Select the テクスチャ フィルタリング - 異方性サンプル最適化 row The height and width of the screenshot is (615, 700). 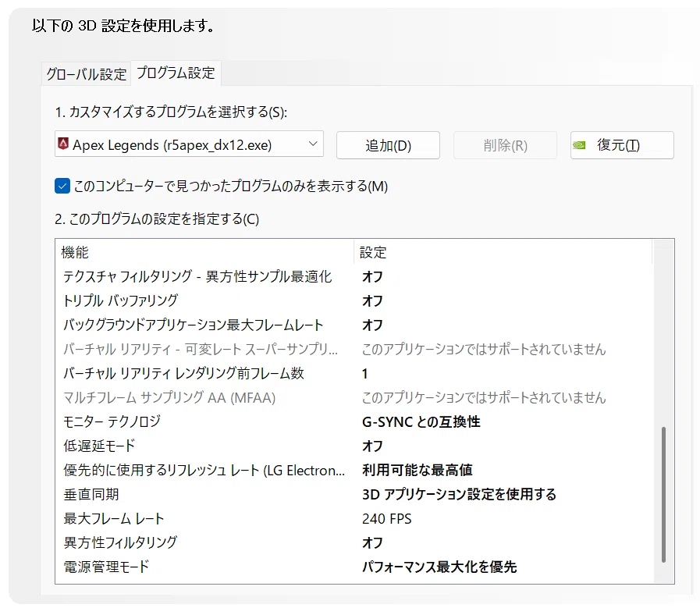[x=355, y=276]
